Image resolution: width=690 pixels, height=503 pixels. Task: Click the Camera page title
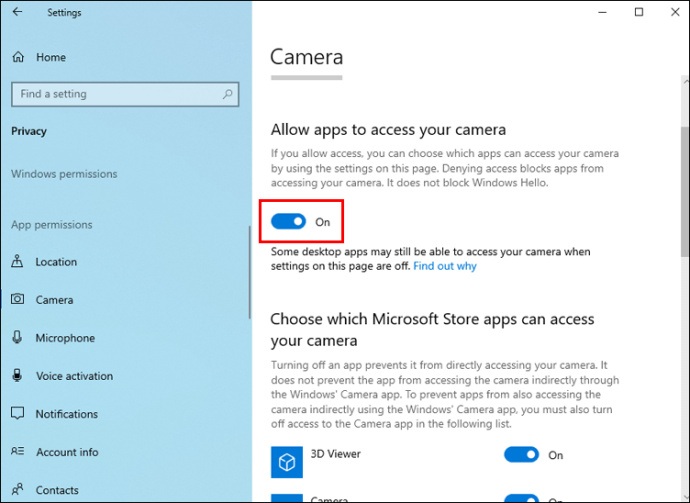(x=306, y=57)
